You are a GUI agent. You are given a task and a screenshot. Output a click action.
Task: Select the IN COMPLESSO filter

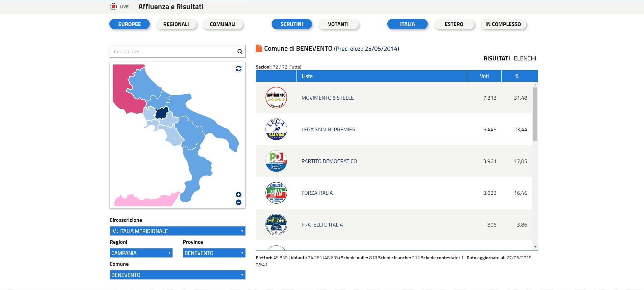pyautogui.click(x=503, y=24)
